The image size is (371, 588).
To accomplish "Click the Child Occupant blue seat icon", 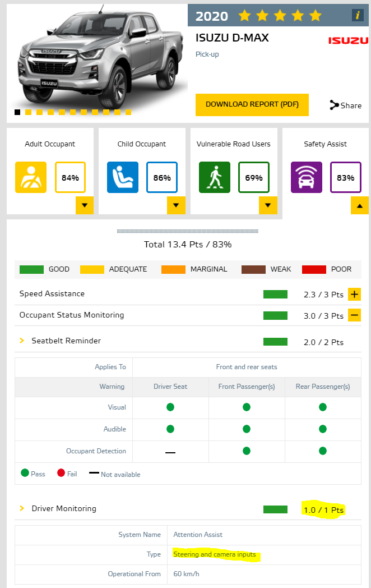I will pos(123,177).
